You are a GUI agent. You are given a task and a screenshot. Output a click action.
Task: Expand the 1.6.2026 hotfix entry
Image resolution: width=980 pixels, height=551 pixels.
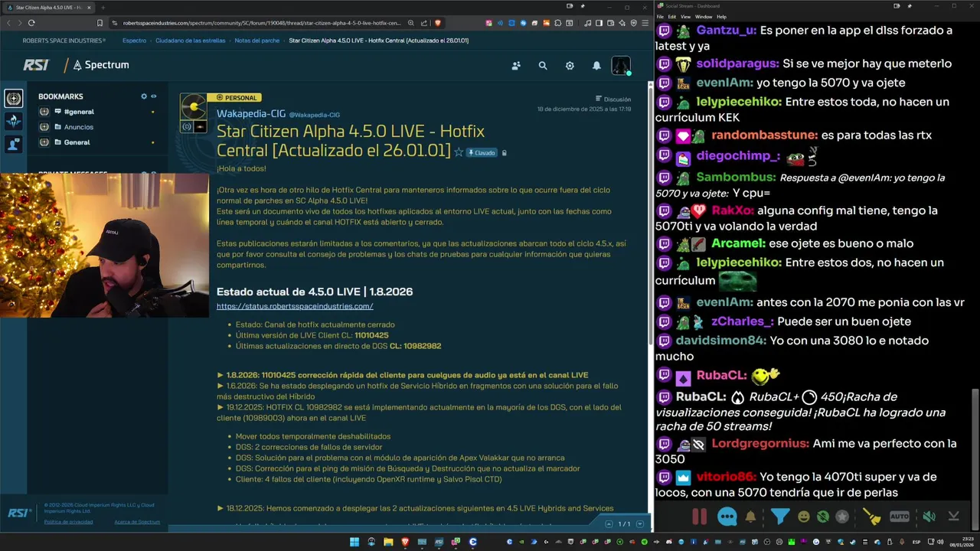[417, 391]
